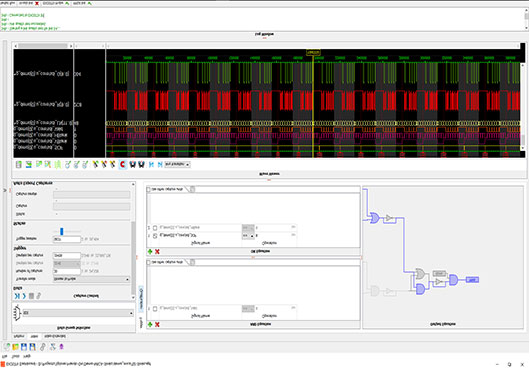The image size is (530, 369).
Task: Open the third item in the menu bar
Action: coord(27,356)
